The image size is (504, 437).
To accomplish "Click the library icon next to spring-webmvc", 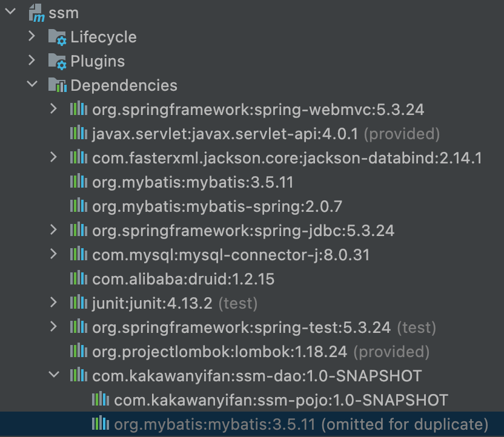I will pyautogui.click(x=79, y=110).
